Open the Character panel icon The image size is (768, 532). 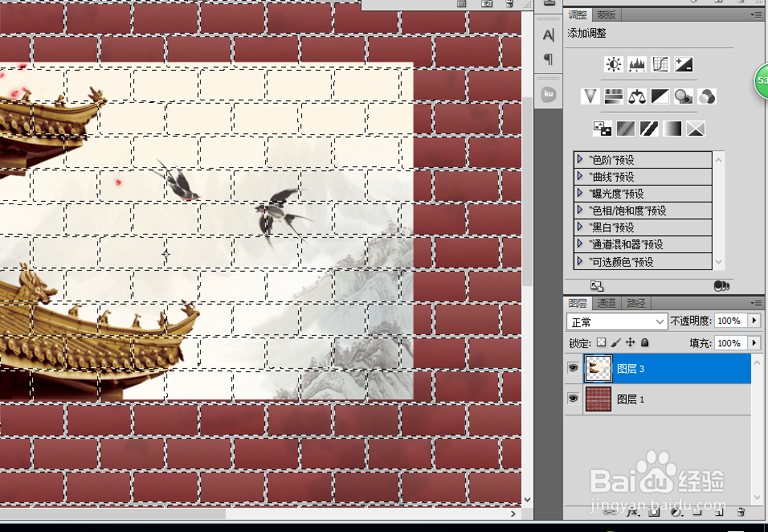click(549, 35)
